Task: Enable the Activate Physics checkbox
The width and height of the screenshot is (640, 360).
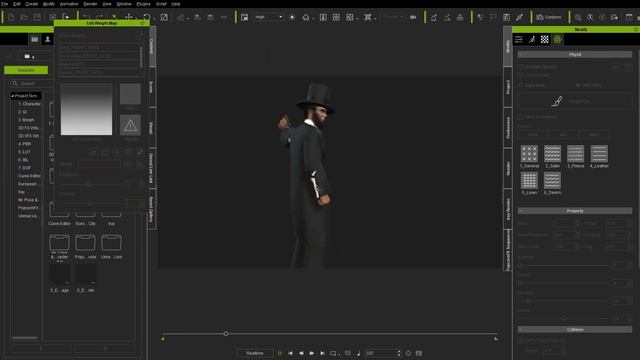Action: [x=521, y=67]
